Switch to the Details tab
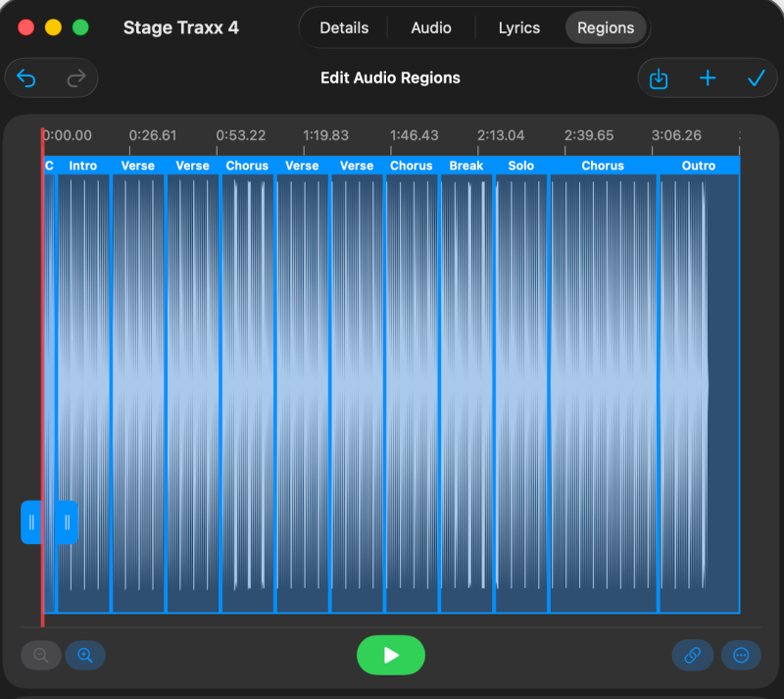 pyautogui.click(x=344, y=27)
